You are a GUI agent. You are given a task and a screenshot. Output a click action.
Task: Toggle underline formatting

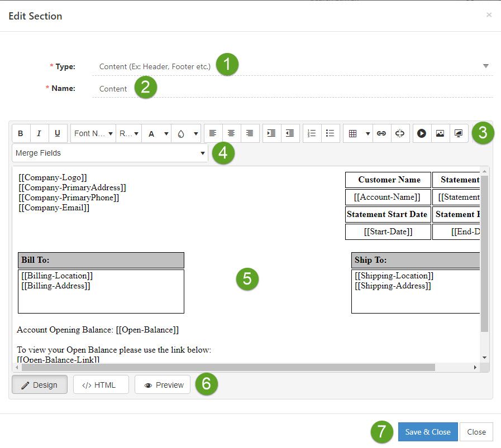click(x=58, y=133)
